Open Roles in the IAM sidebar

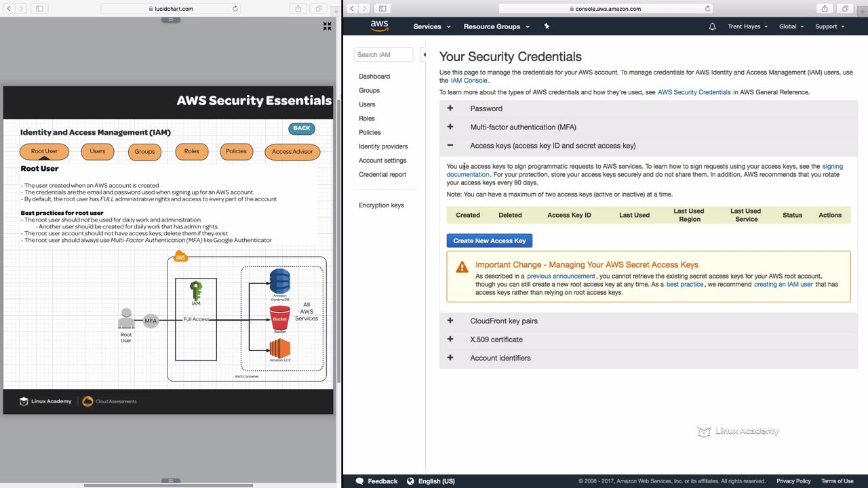click(367, 119)
